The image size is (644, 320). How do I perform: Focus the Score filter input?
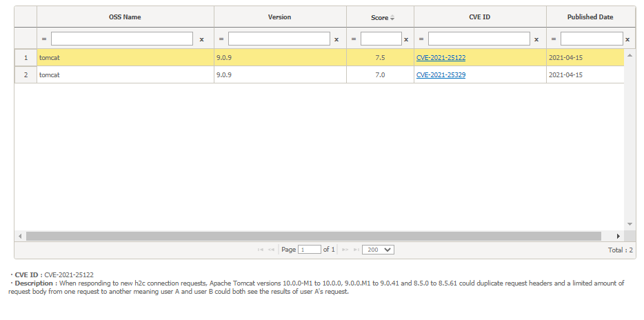381,39
